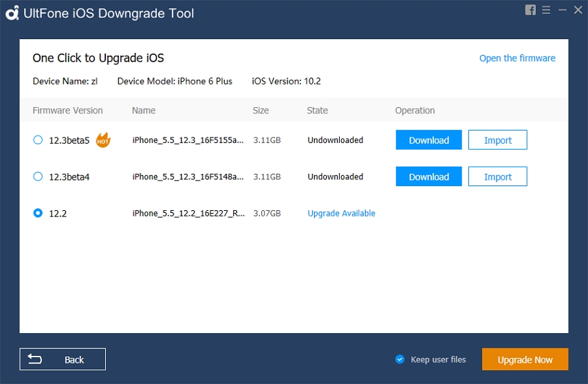Click file name iPhone_5.5_12.2_16E227_R...

tap(188, 213)
